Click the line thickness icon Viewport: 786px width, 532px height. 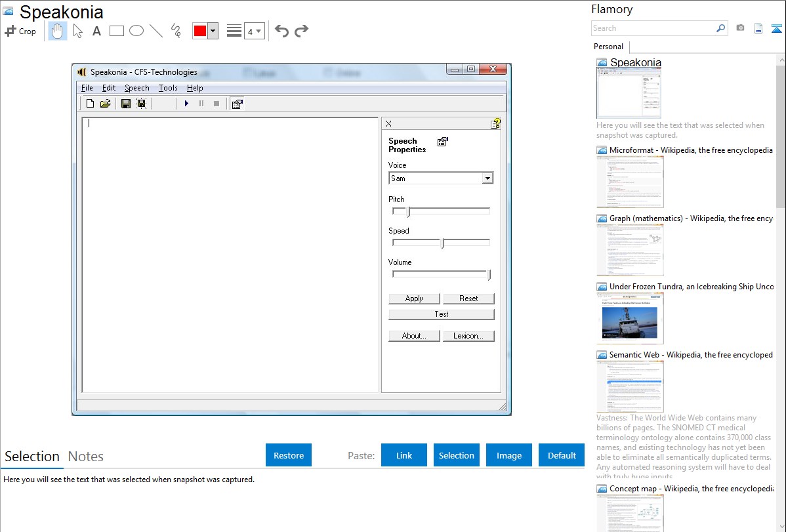[x=234, y=31]
